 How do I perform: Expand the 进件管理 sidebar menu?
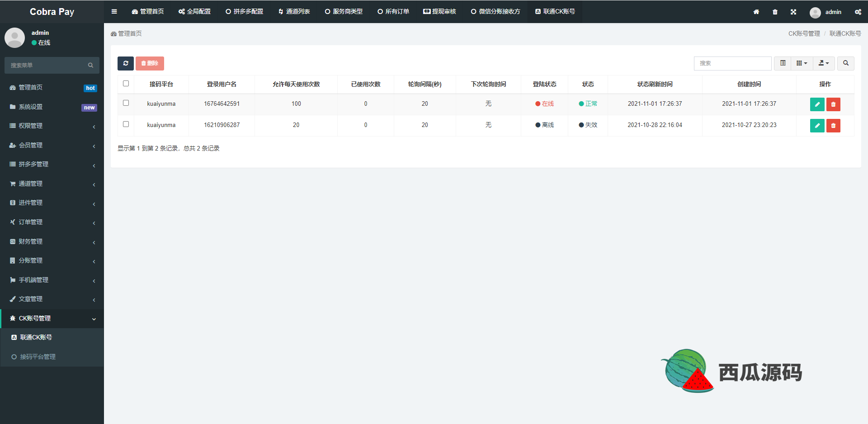pyautogui.click(x=52, y=203)
